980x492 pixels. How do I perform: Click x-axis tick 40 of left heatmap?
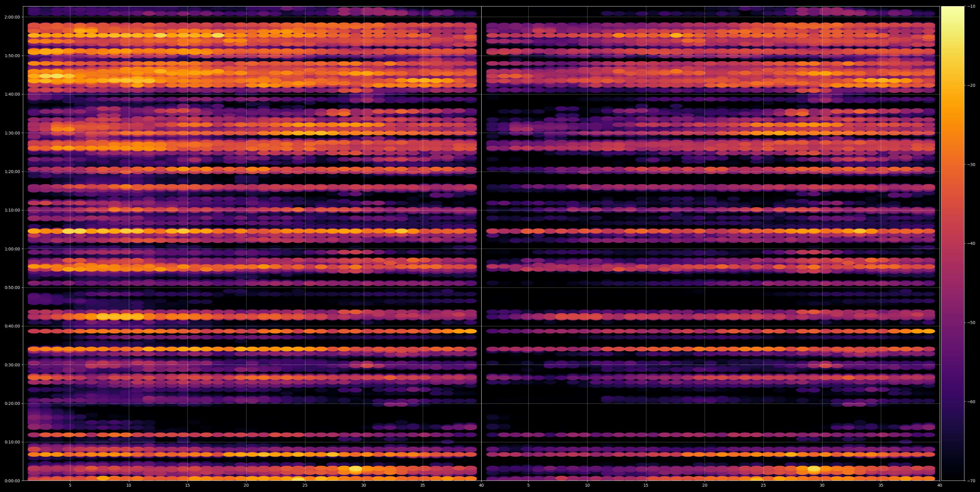pyautogui.click(x=481, y=485)
